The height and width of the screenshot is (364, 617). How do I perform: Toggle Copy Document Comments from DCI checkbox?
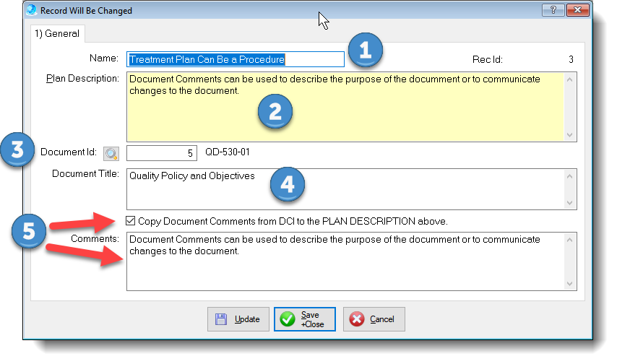click(130, 221)
